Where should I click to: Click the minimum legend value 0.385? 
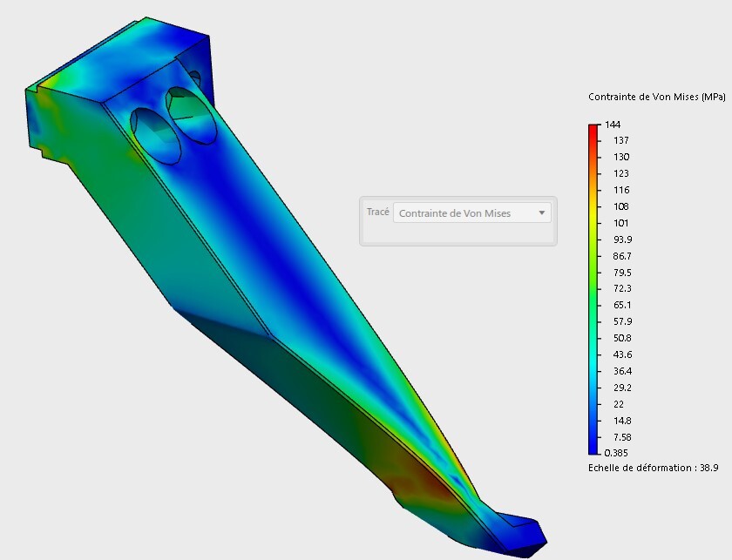point(616,453)
